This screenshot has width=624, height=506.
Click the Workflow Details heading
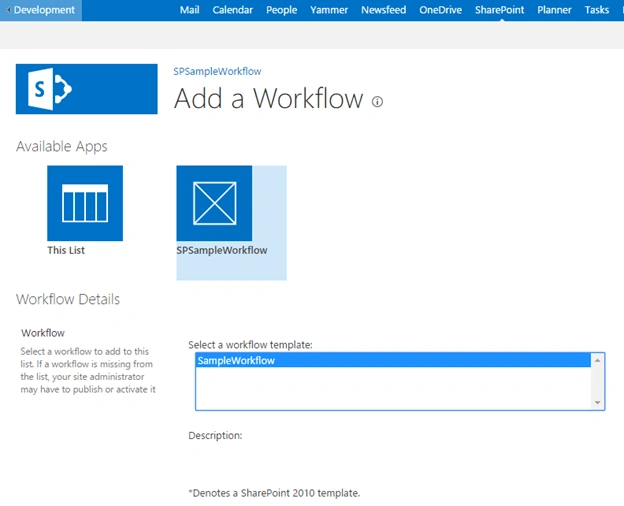click(68, 299)
